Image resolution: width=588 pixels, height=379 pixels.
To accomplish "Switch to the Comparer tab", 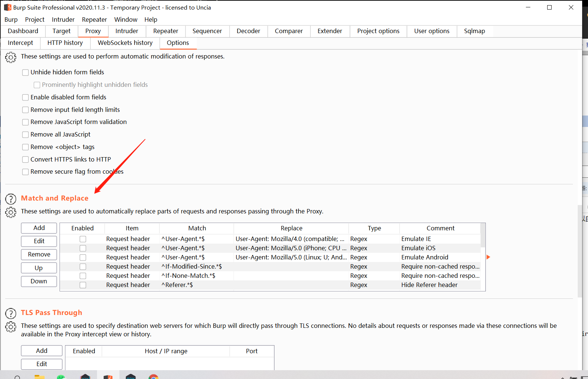I will pos(289,31).
